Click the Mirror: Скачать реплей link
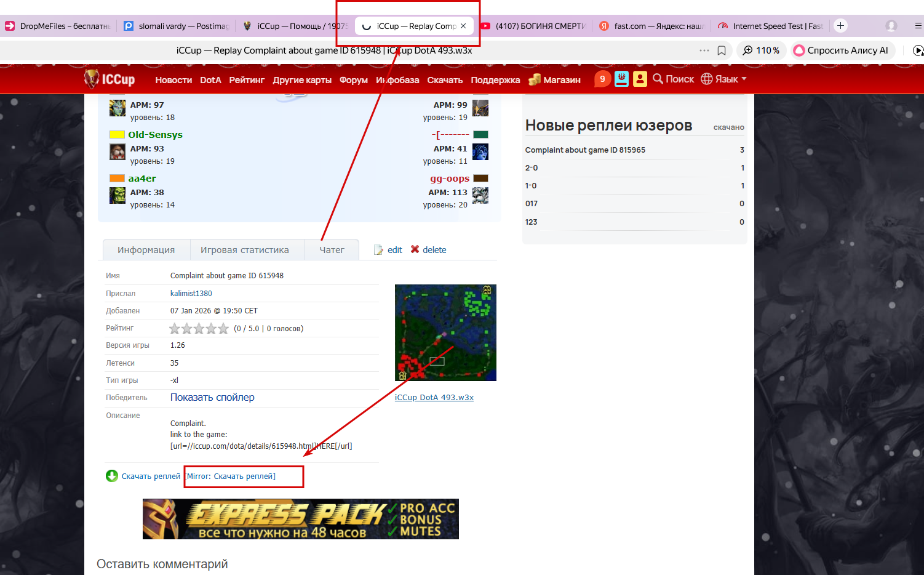 click(x=231, y=476)
